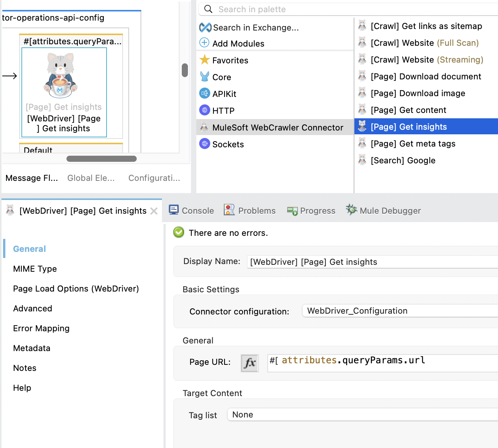Image resolution: width=498 pixels, height=448 pixels.
Task: Click the Add Modules label
Action: [x=238, y=44]
